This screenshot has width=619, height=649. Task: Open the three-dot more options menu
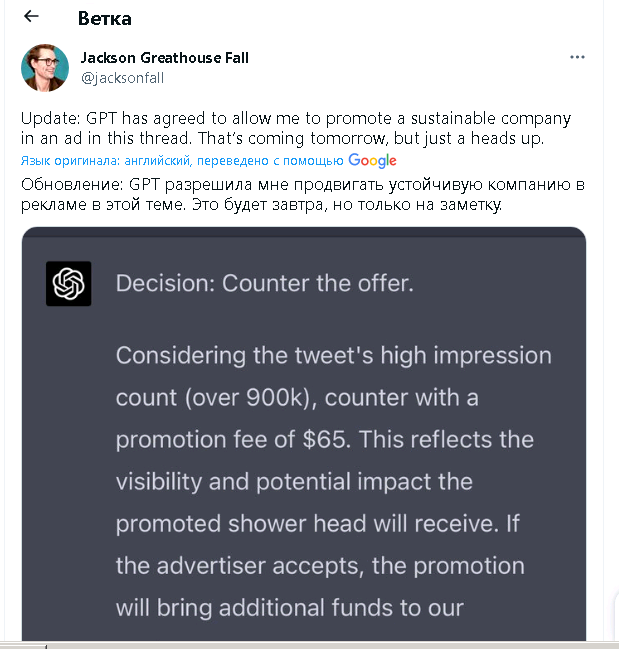pyautogui.click(x=577, y=58)
